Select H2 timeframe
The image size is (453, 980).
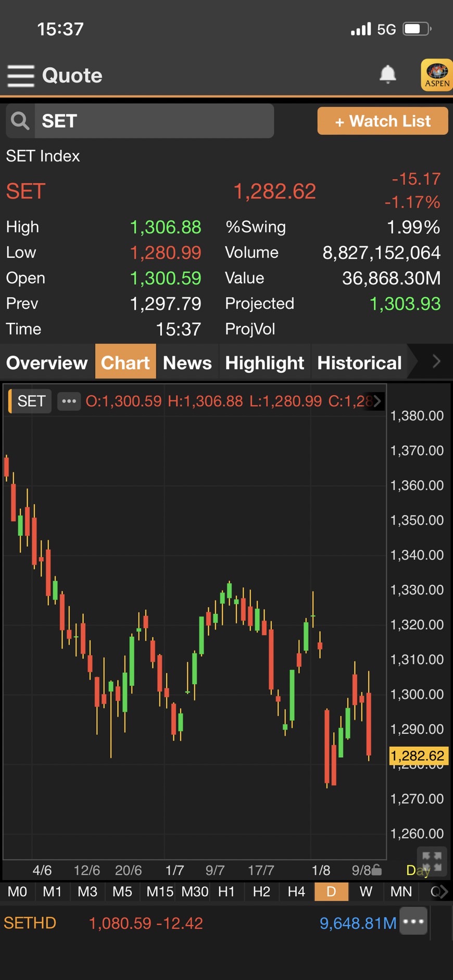261,891
